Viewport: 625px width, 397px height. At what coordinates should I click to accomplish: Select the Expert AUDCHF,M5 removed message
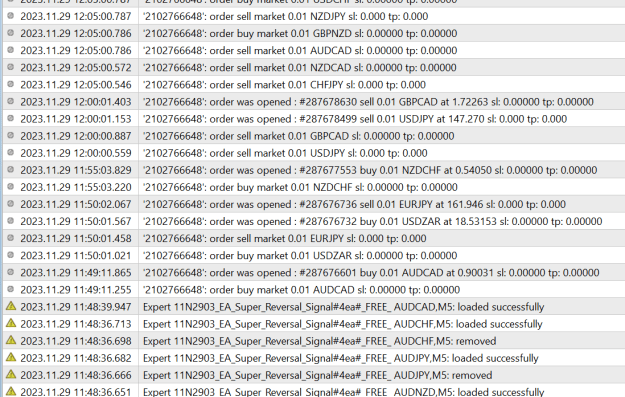point(320,341)
